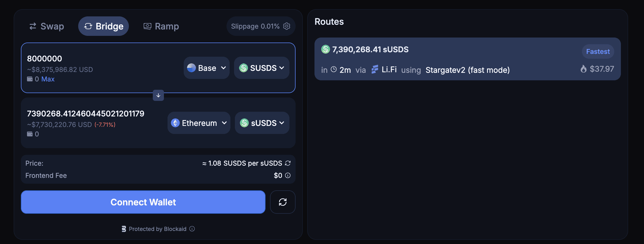Click the gas fee flame icon
644x244 pixels.
pyautogui.click(x=583, y=69)
